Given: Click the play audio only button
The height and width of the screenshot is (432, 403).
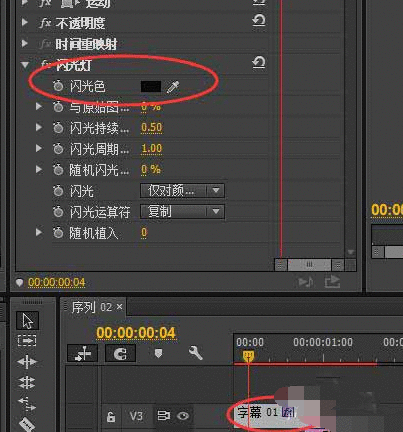Looking at the screenshot, I should tap(306, 282).
